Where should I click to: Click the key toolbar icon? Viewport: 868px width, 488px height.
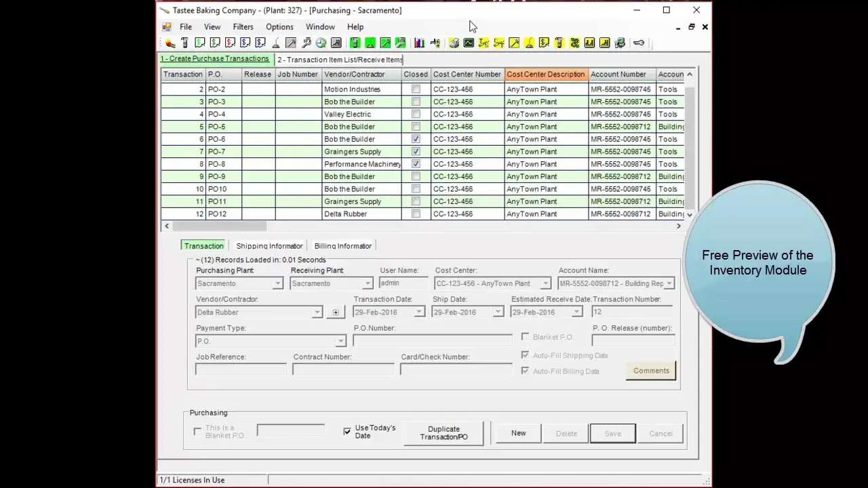point(638,43)
